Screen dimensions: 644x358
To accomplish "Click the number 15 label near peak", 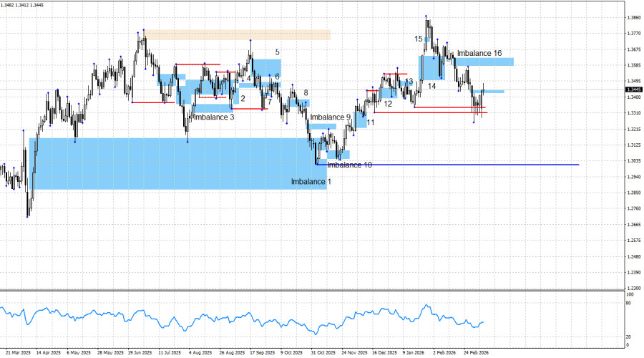I will coord(419,39).
